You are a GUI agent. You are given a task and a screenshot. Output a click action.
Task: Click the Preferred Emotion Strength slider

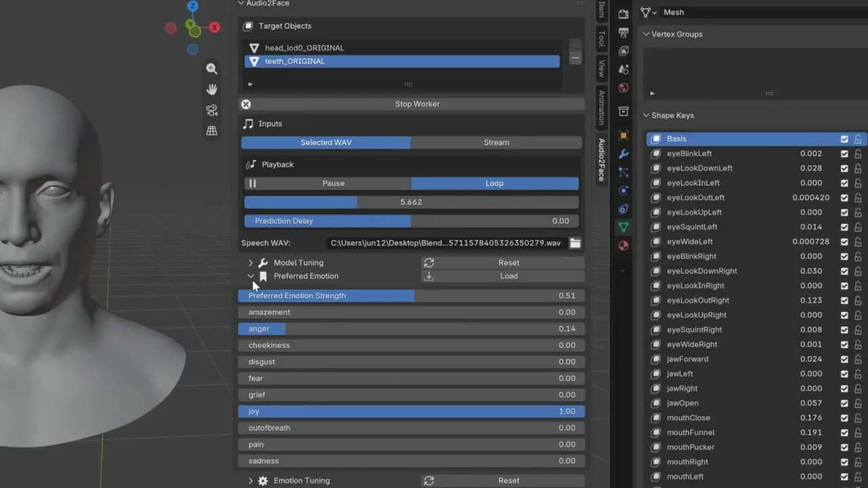coord(411,296)
